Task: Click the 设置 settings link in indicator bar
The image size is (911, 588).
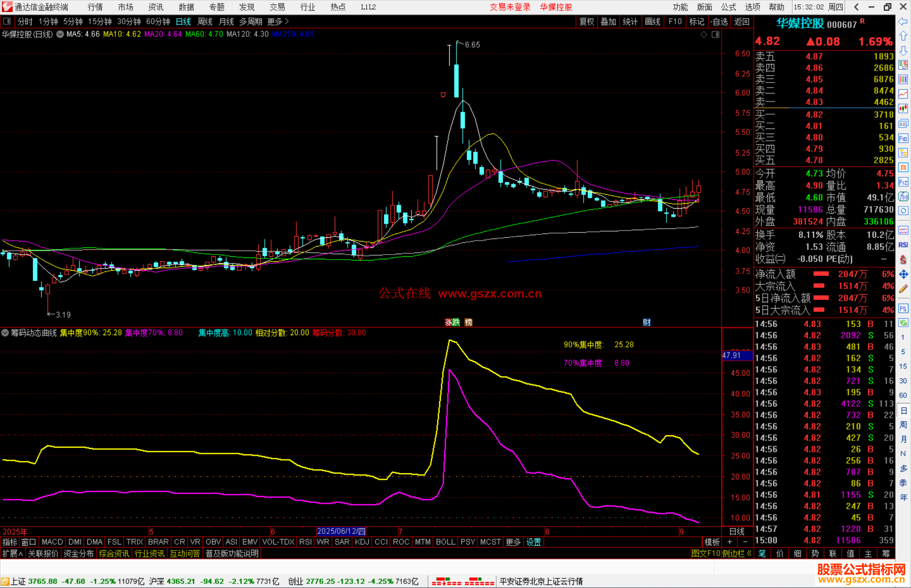Action: (534, 542)
